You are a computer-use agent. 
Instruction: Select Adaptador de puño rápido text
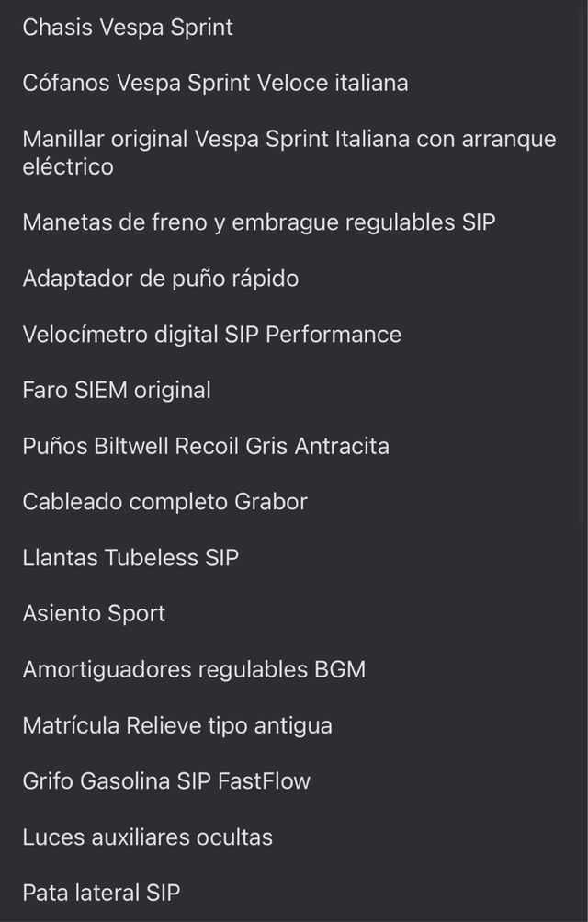(160, 279)
